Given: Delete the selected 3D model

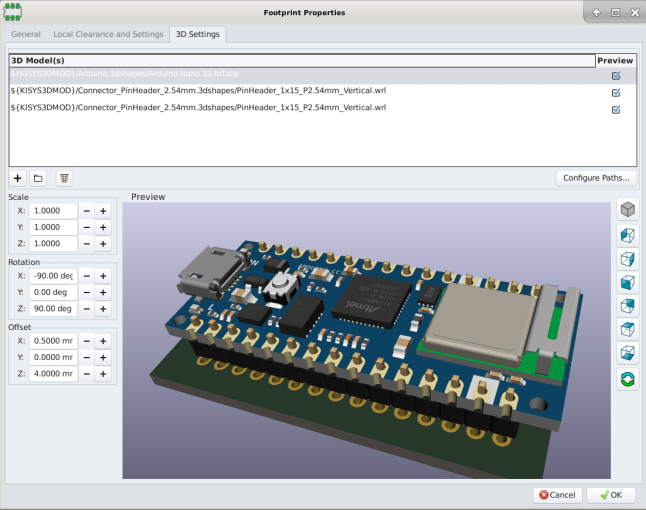Looking at the screenshot, I should 64,178.
